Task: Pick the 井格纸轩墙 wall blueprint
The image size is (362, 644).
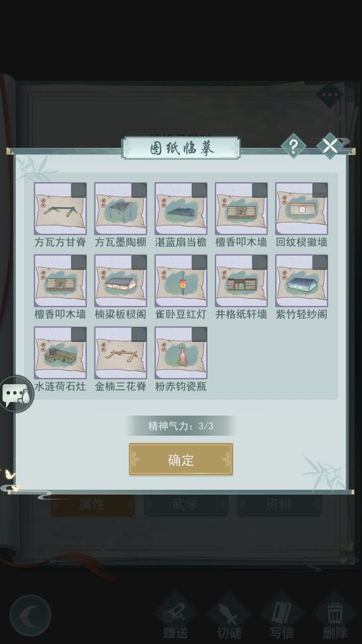Action: tap(241, 281)
